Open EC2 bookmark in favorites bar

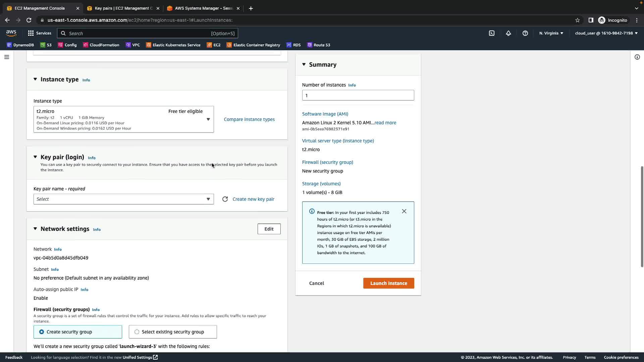(214, 45)
